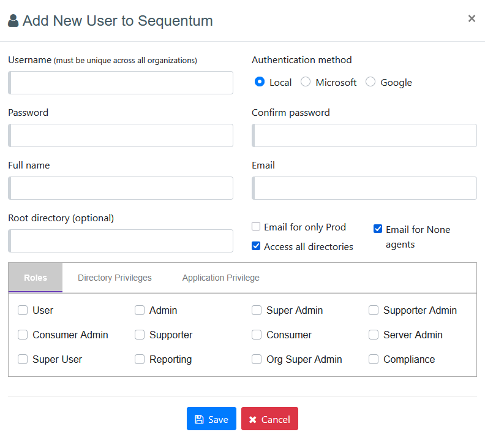Disable Email for None agents checkbox
Viewport: 485px width, 448px height.
[x=378, y=229]
